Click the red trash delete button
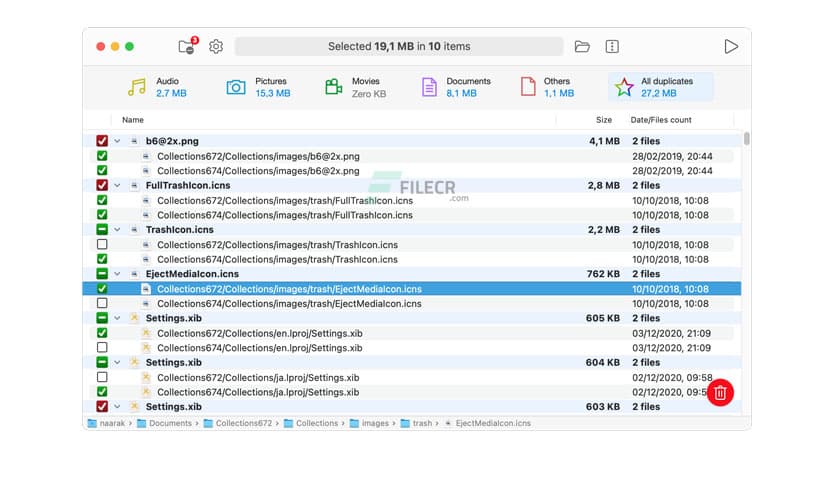This screenshot has width=836, height=484. [719, 393]
